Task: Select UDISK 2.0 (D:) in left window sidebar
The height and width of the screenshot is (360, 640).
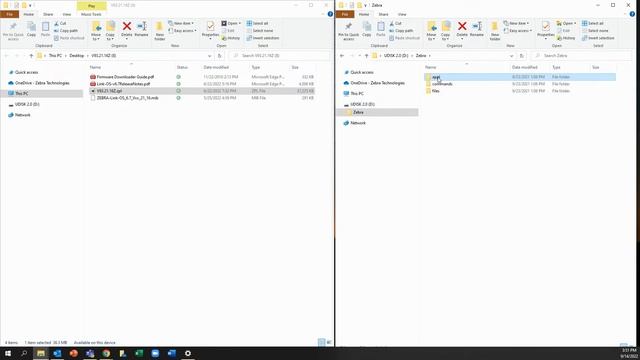Action: tap(27, 104)
